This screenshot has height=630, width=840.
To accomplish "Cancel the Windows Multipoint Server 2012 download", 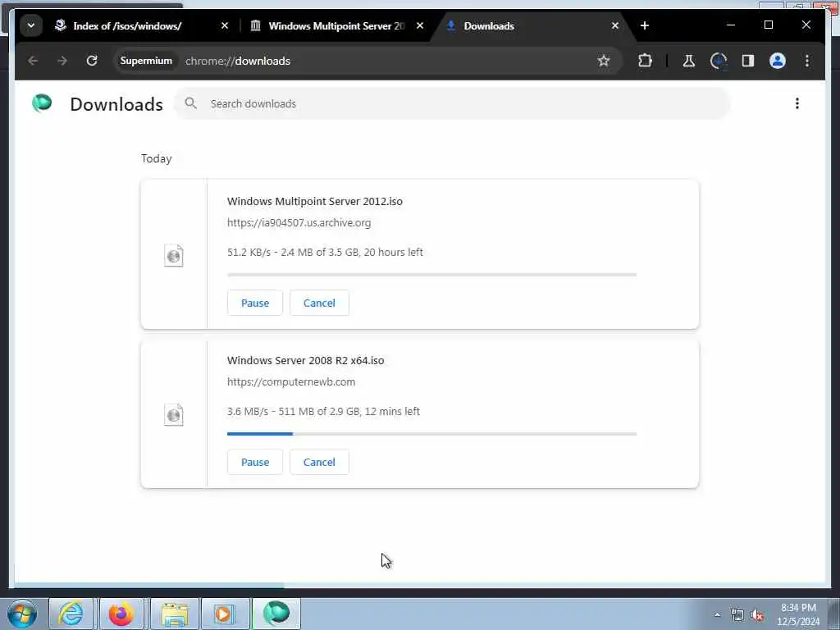I will [319, 303].
